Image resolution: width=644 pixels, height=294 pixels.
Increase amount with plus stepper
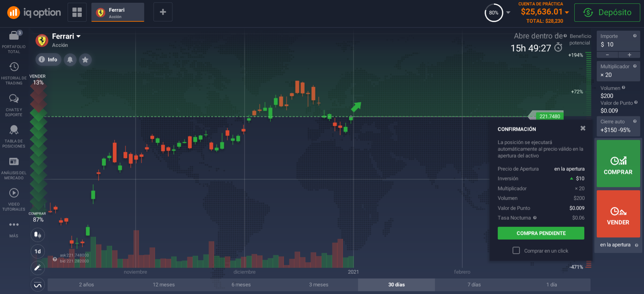pos(629,55)
